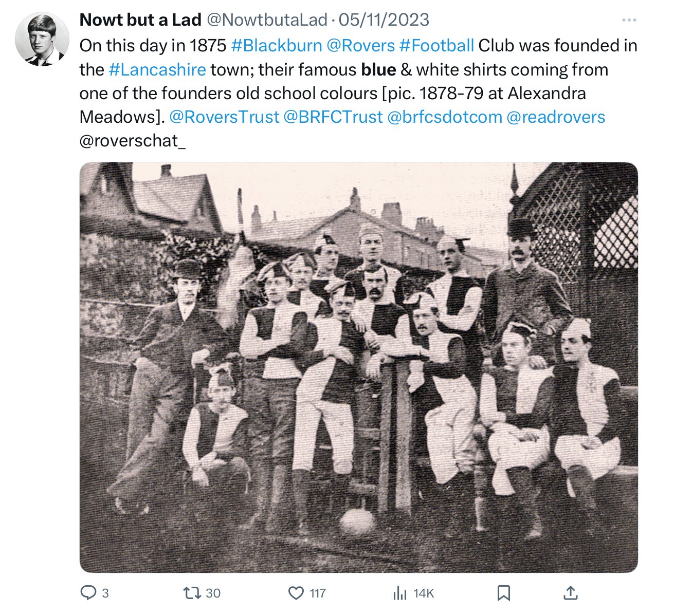Screen dimensions: 674x616
Task: Open the @Rovers mention
Action: pos(361,45)
